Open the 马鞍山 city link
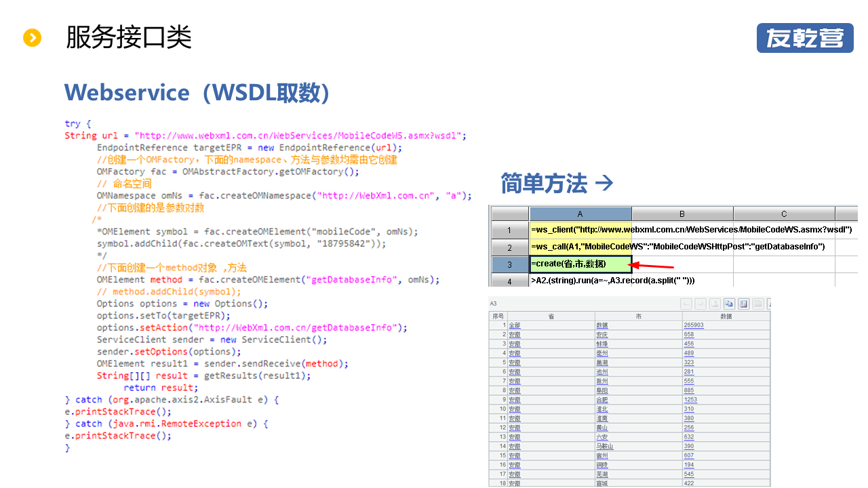The image size is (868, 488). pos(605,447)
